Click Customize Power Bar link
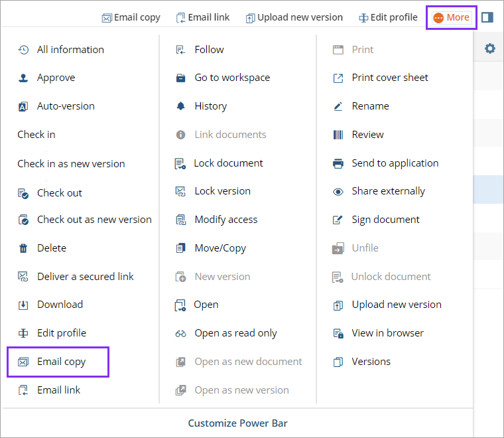 pyautogui.click(x=237, y=423)
